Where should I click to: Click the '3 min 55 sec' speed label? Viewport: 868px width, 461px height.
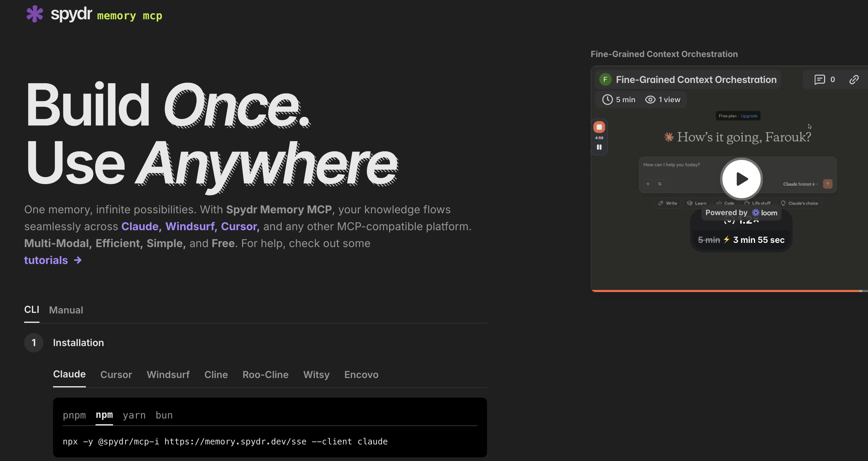coord(759,240)
